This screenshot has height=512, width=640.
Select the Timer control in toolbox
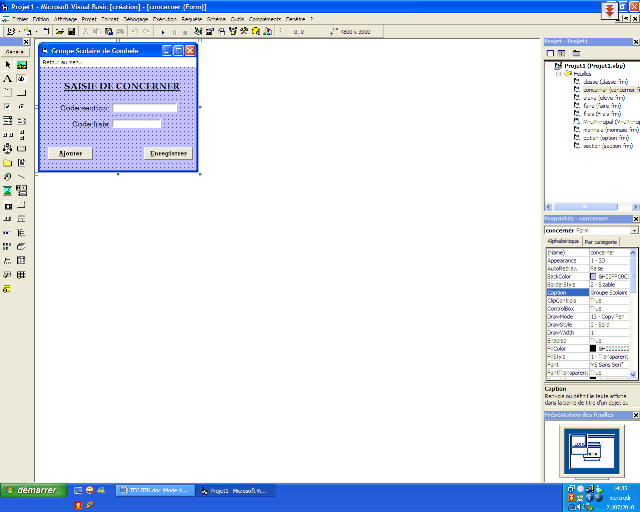pos(8,176)
